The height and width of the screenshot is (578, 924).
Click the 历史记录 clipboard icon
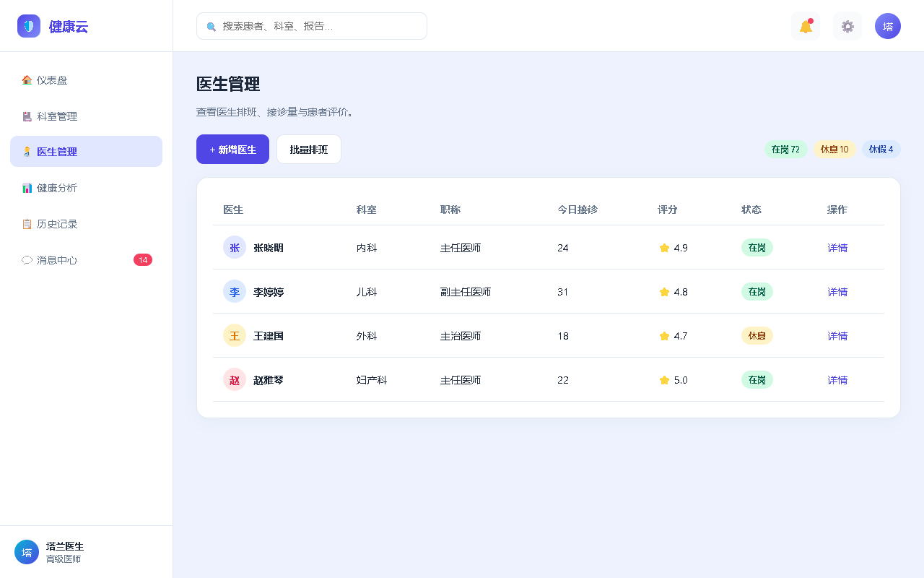coord(27,224)
